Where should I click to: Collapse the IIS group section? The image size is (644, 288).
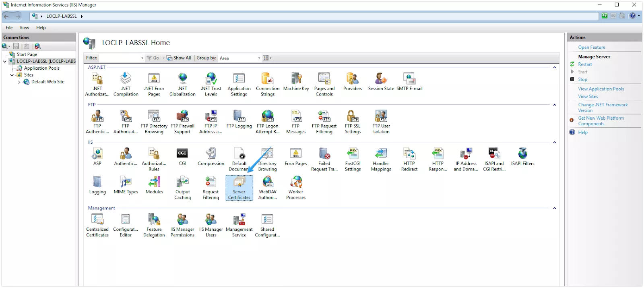tap(555, 142)
